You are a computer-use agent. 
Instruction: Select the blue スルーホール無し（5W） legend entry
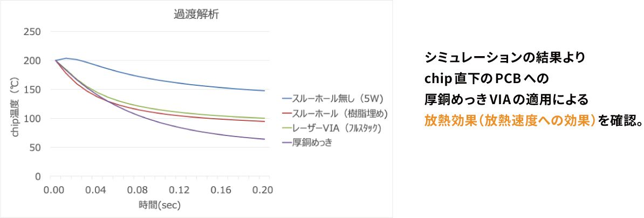(x=332, y=99)
